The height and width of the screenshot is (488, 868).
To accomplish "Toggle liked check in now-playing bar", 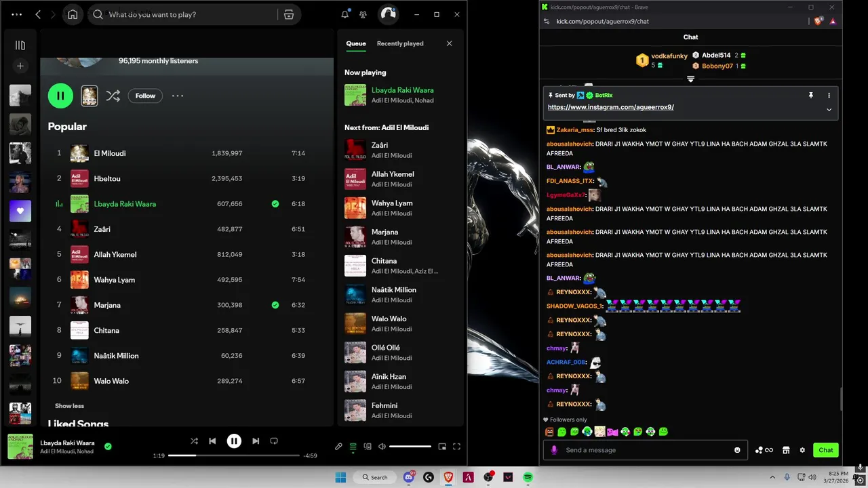I will [x=108, y=446].
